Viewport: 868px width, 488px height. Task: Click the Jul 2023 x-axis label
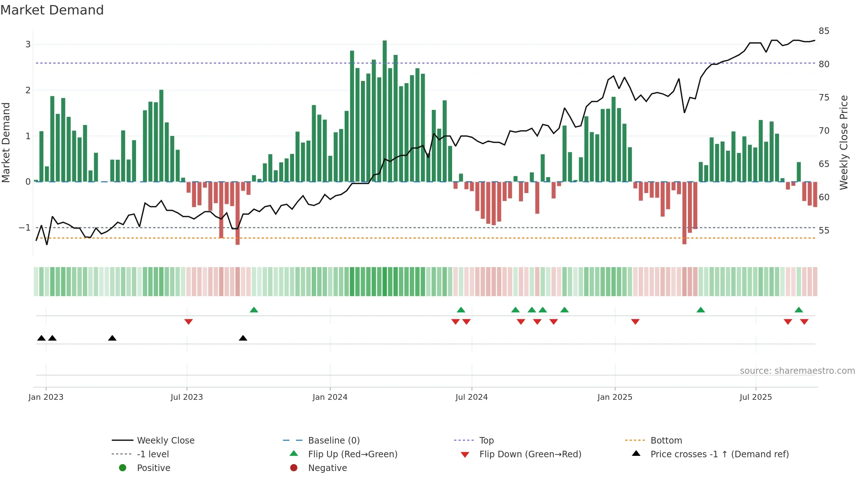[x=187, y=397]
